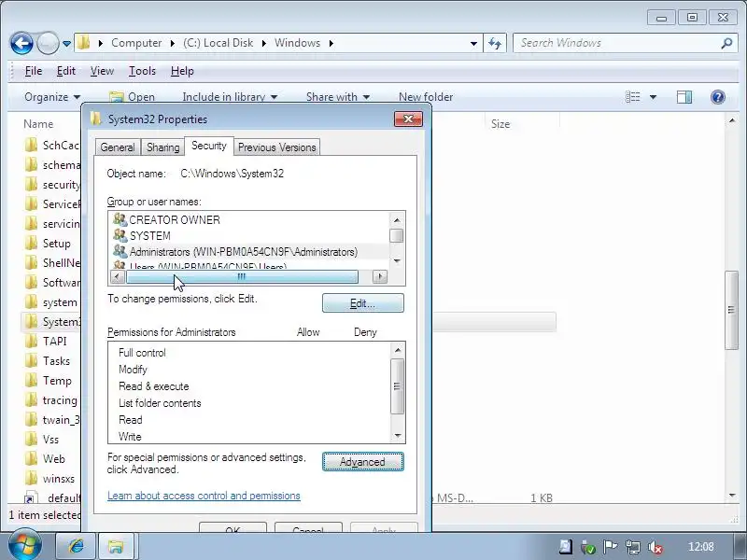Select the Security tab
Screen dimensions: 747x560
[208, 146]
